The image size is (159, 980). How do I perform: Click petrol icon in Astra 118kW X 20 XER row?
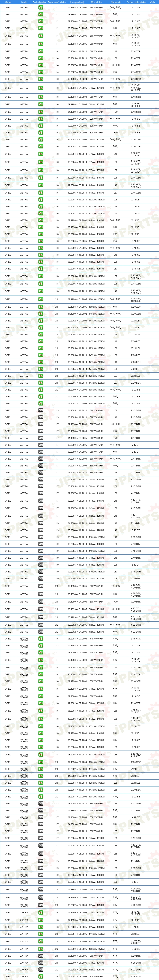pyautogui.click(x=41, y=314)
